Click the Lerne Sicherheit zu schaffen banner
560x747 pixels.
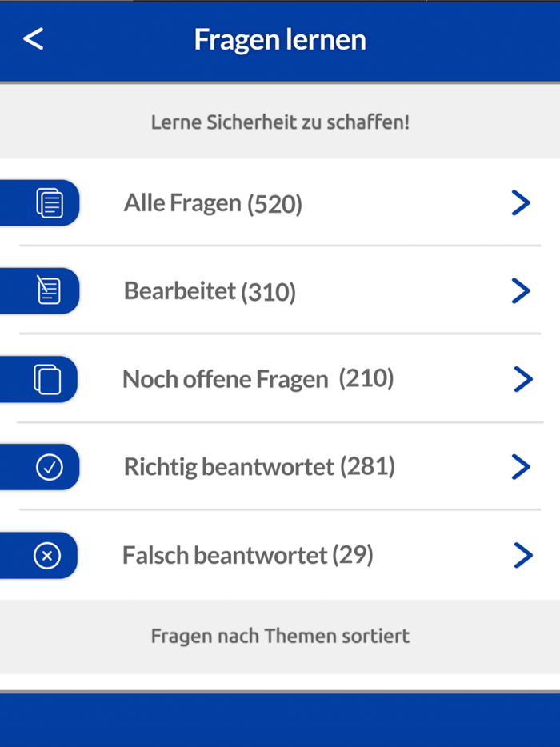[x=280, y=122]
